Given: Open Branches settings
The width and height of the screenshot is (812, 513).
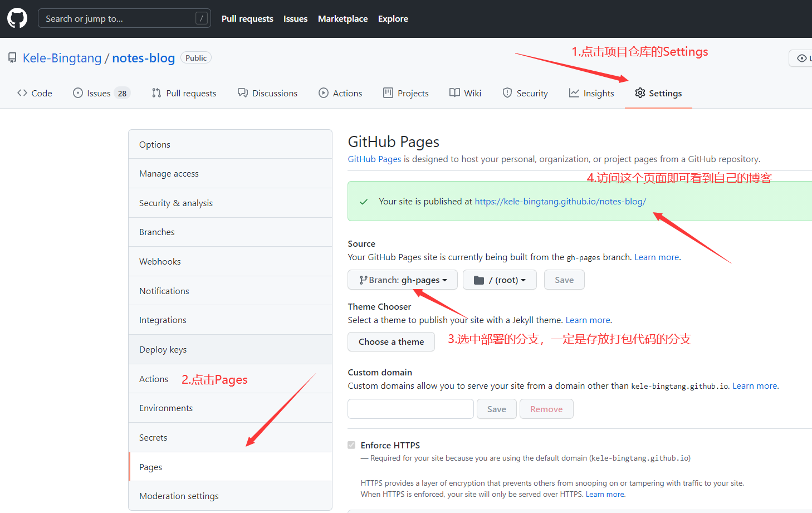Looking at the screenshot, I should tap(230, 232).
